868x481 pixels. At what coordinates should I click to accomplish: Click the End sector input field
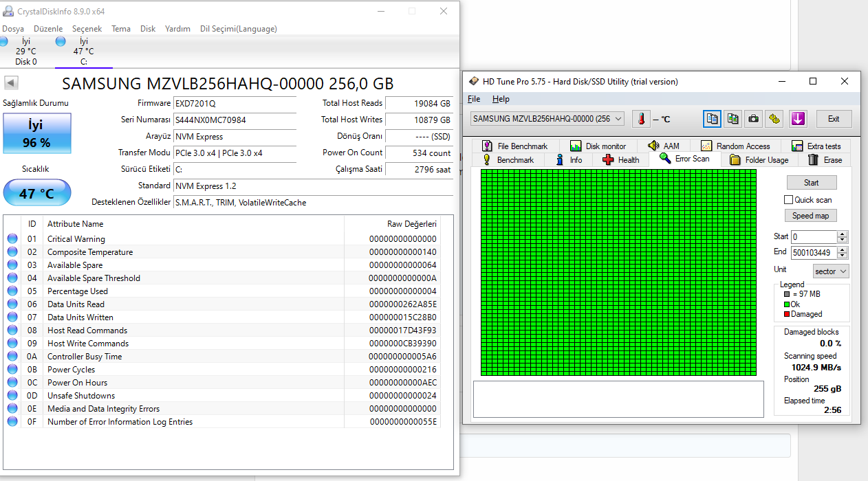[x=814, y=253]
